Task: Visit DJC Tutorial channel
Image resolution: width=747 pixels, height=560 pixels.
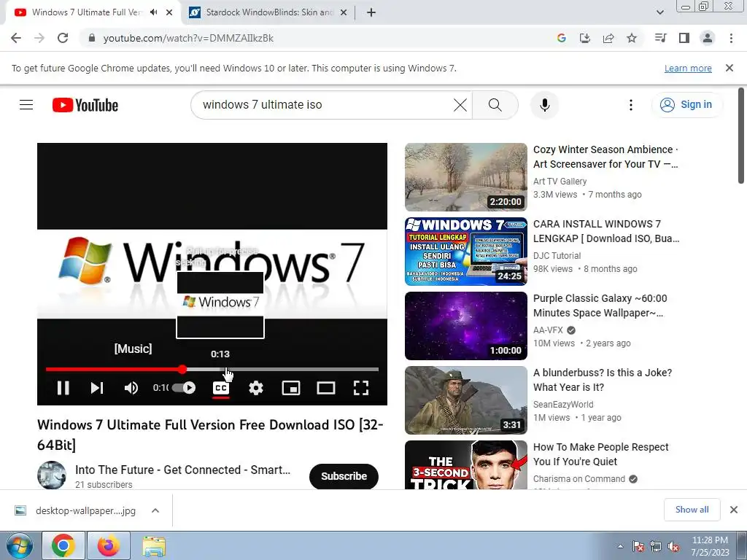Action: 557,256
